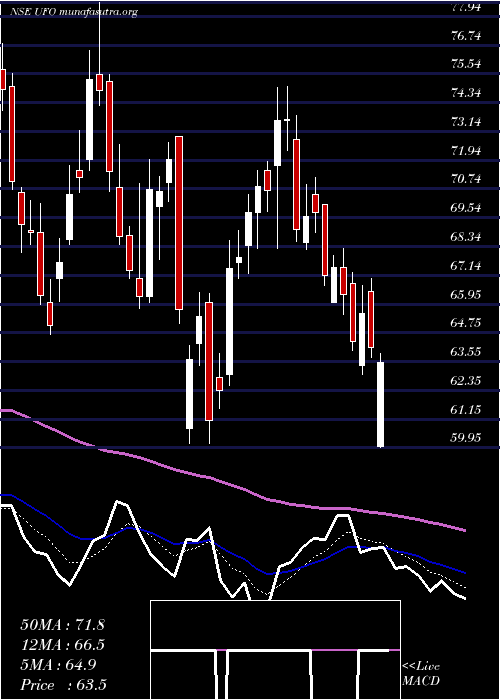This screenshot has height=700, width=500.
Task: Click the 50MA : 71.8 readout
Action: coord(62,625)
